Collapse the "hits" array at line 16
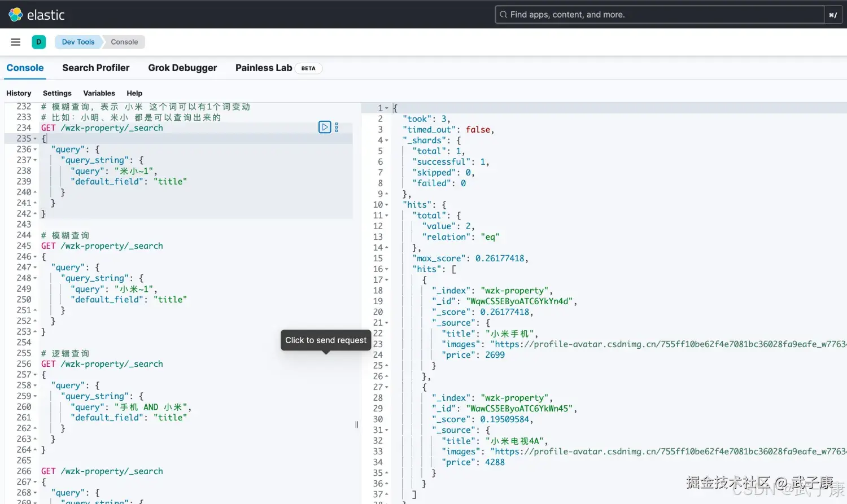 coord(386,269)
